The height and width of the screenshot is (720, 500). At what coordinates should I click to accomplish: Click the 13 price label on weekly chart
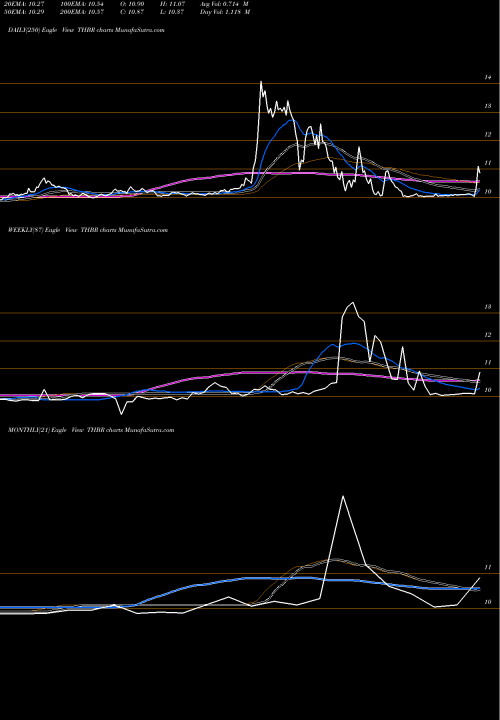pos(488,307)
